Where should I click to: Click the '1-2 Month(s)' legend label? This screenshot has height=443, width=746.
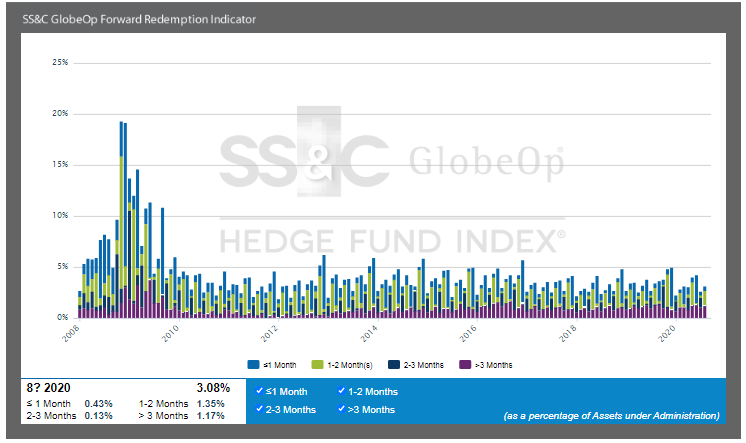coord(350,365)
